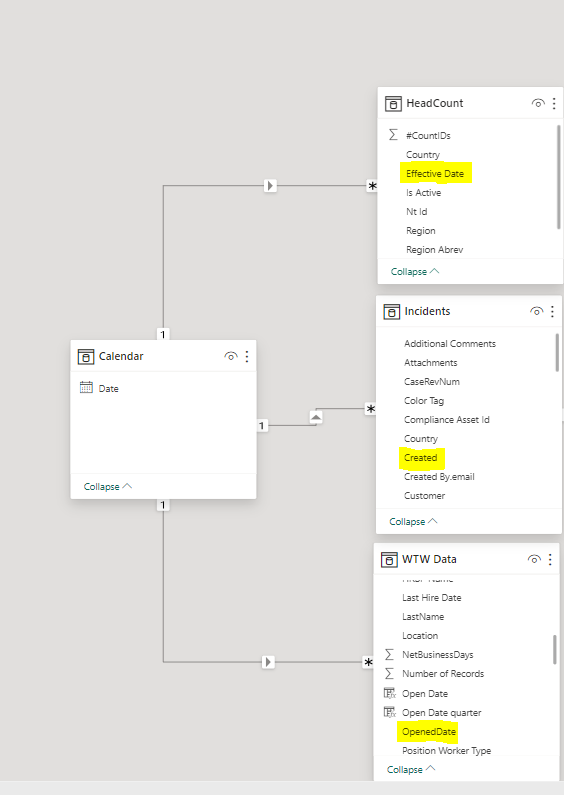
Task: Select Country field in HeadCount
Action: coord(423,155)
